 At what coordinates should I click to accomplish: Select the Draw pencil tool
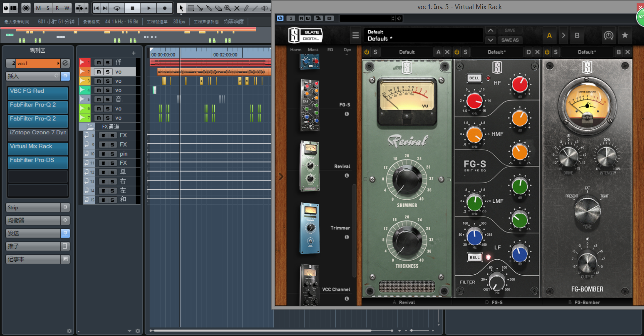tap(246, 8)
